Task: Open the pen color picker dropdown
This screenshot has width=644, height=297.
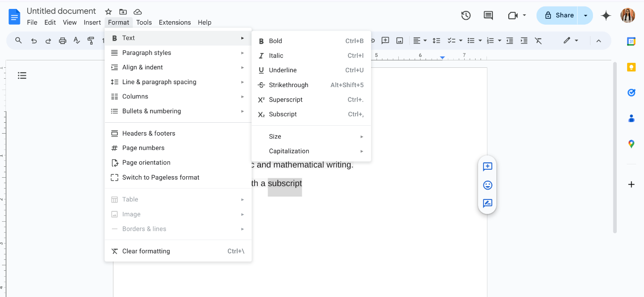Action: (x=576, y=41)
